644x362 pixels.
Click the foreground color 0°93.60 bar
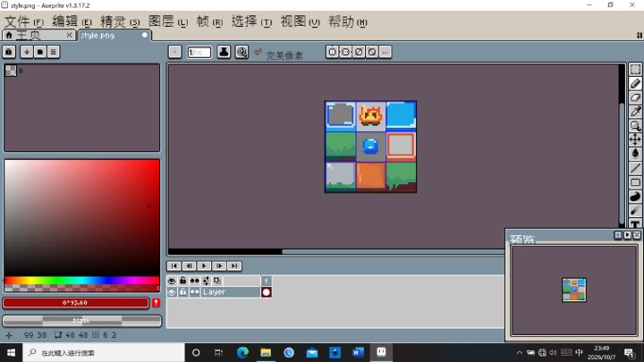(x=75, y=303)
